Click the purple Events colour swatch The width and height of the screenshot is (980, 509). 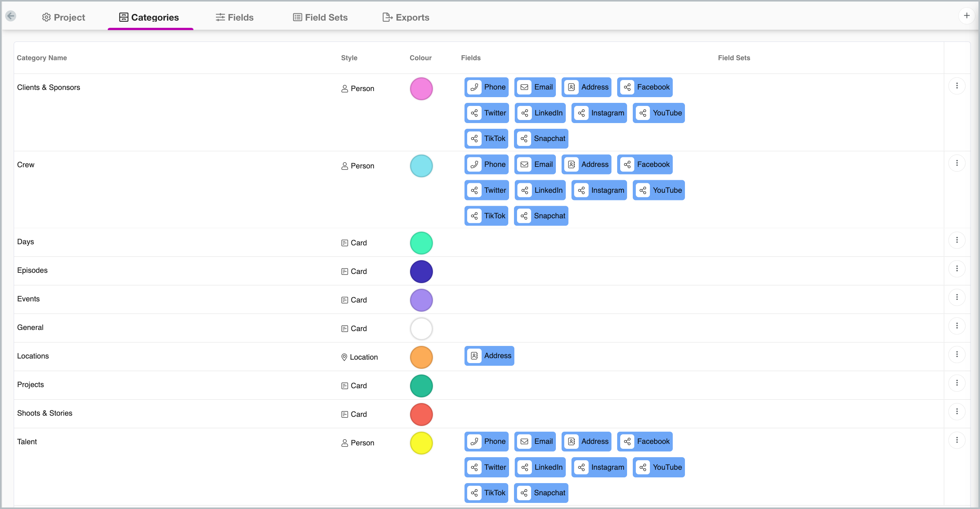[x=421, y=300]
